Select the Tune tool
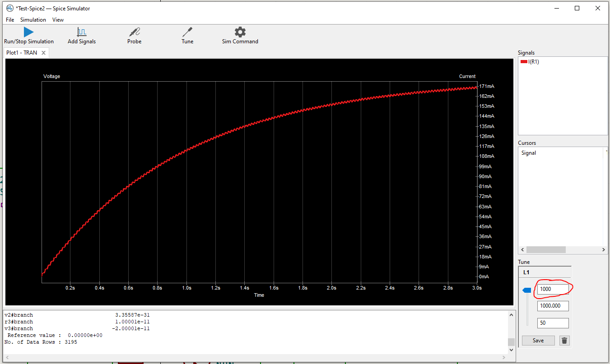 pyautogui.click(x=187, y=35)
